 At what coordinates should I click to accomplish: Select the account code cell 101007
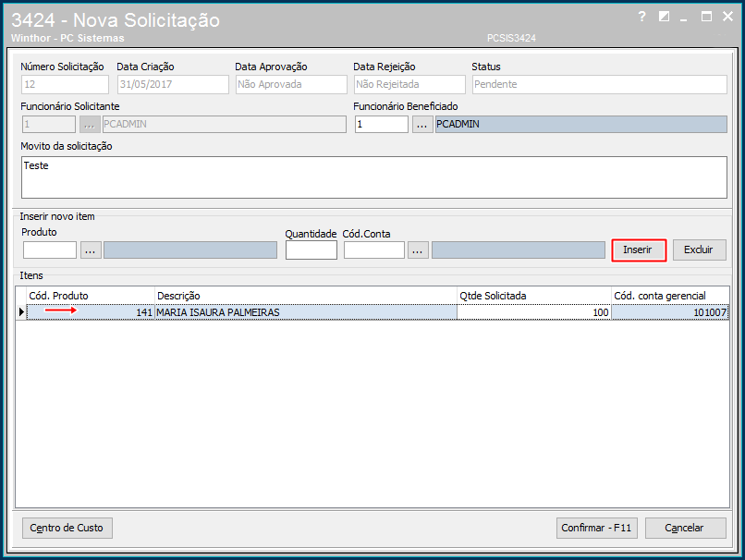point(670,312)
